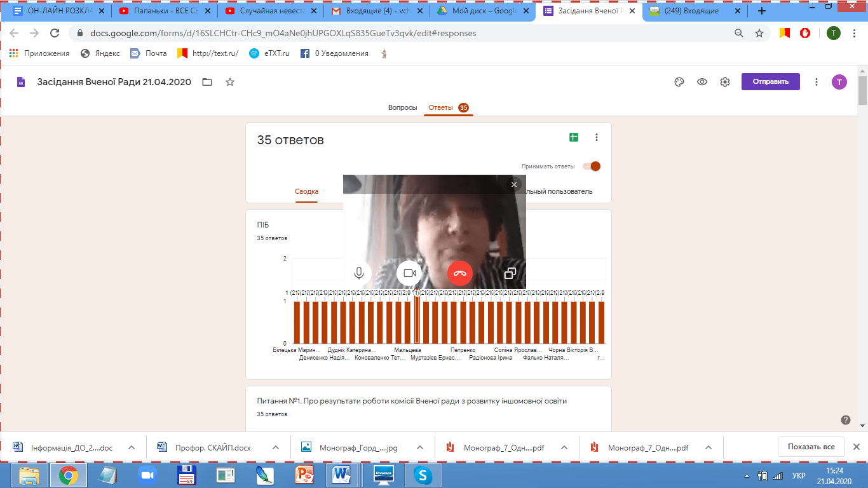Open Skype from the Windows taskbar
Viewport: 868px width, 488px height.
422,475
